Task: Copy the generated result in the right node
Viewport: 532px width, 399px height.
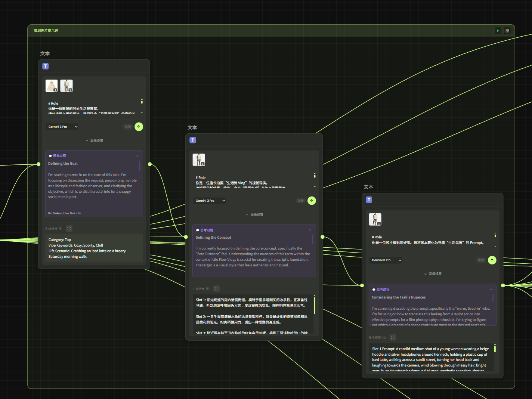Action: [384, 337]
